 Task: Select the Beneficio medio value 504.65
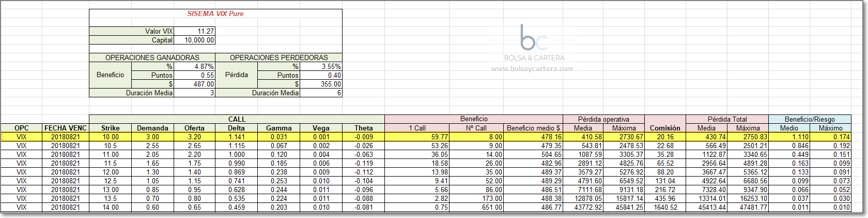[x=533, y=154]
